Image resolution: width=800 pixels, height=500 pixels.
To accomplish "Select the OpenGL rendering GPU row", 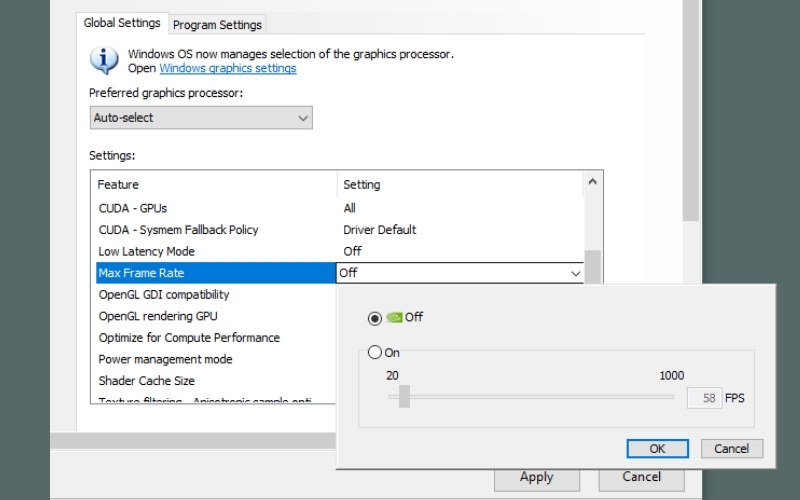I will (x=158, y=316).
